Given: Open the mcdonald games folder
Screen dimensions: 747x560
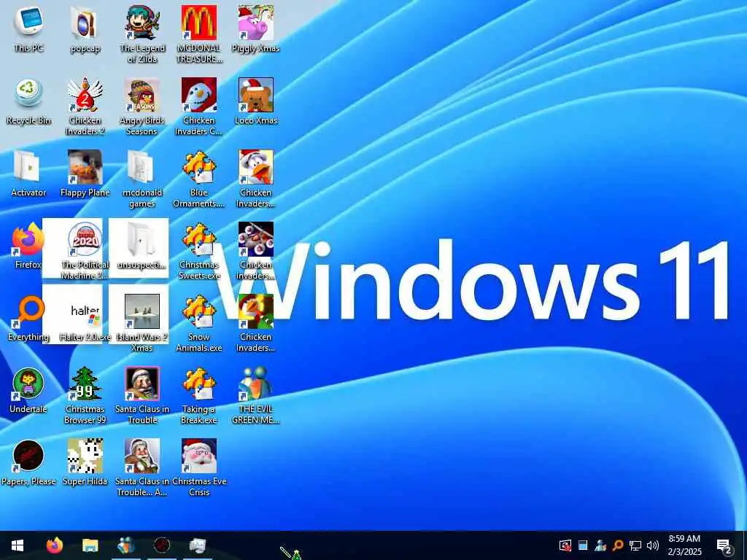Looking at the screenshot, I should (x=141, y=167).
